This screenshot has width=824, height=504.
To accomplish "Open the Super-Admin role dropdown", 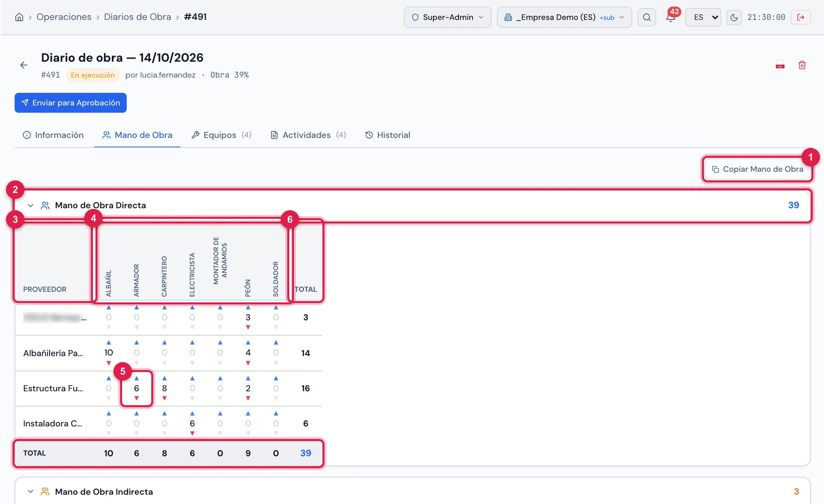I will point(447,17).
